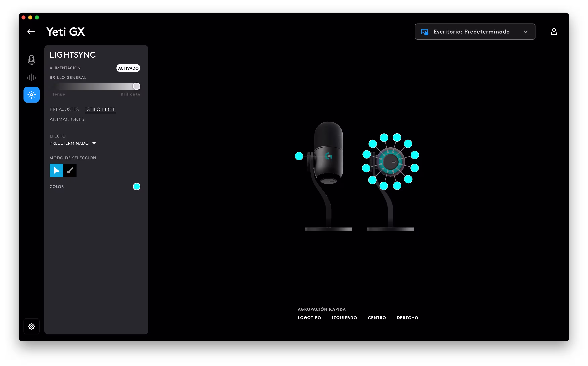The height and width of the screenshot is (366, 588).
Task: Choose the paintbrush selection mode
Action: point(70,170)
